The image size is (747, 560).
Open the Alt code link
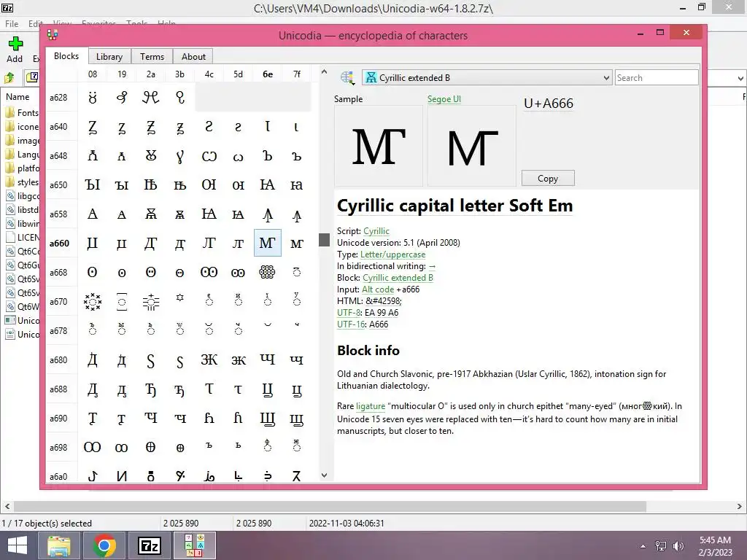tap(378, 289)
